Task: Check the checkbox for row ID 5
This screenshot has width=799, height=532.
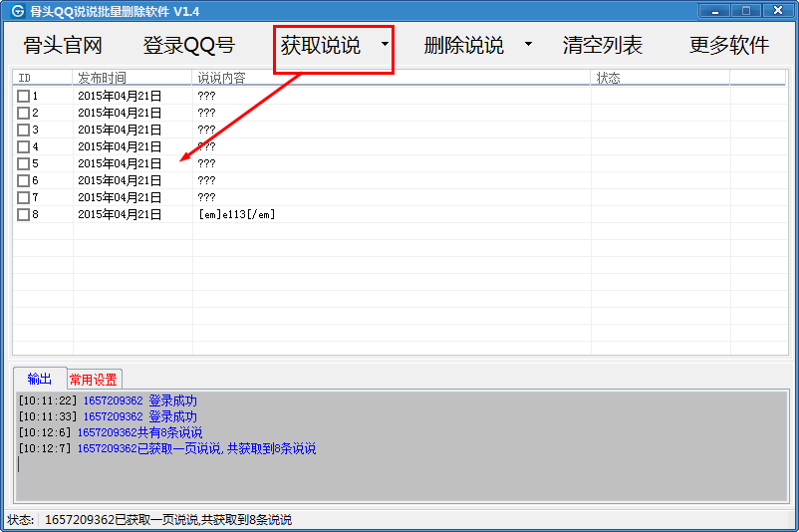Action: point(24,163)
